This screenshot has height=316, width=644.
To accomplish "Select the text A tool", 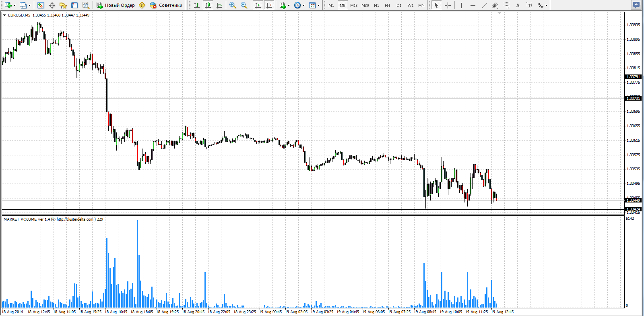I will click(x=518, y=5).
